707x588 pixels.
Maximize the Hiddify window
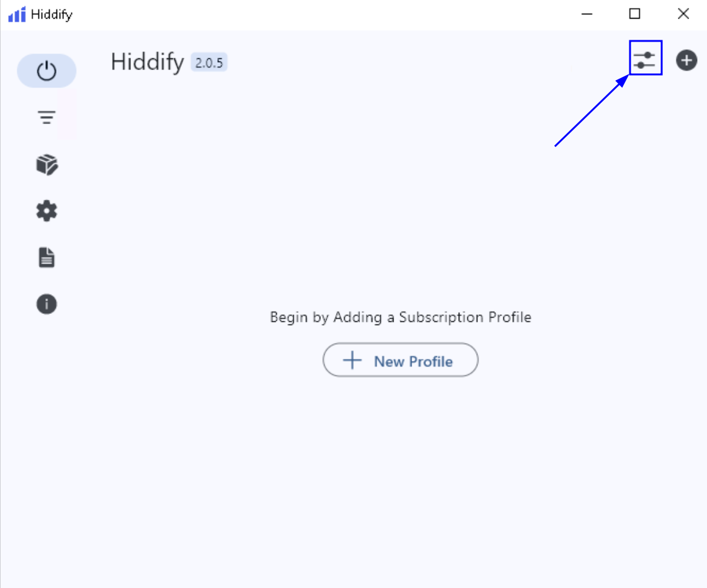coord(634,13)
